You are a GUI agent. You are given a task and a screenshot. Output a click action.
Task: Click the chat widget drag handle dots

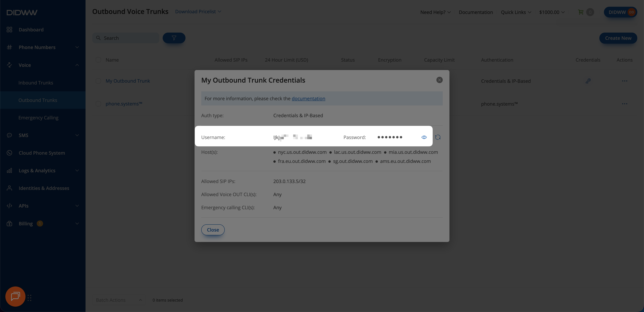(30, 298)
